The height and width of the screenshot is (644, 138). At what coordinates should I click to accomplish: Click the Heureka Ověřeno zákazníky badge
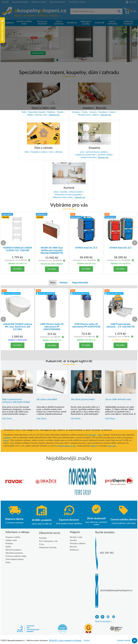pos(62,628)
